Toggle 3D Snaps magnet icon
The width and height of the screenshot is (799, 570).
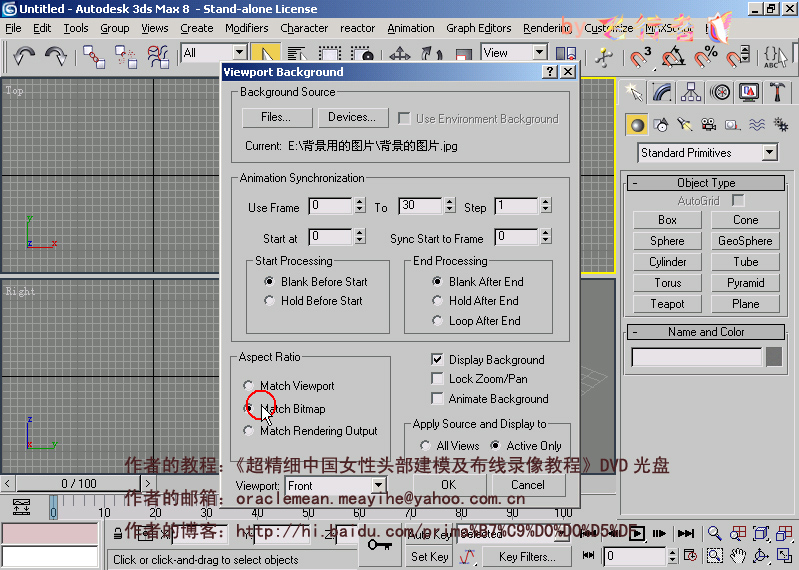coord(640,56)
